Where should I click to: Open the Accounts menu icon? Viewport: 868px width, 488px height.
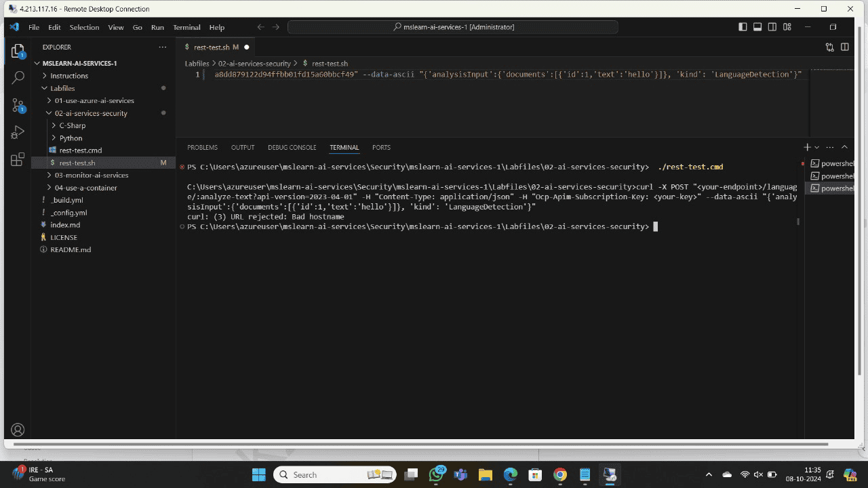click(x=18, y=430)
